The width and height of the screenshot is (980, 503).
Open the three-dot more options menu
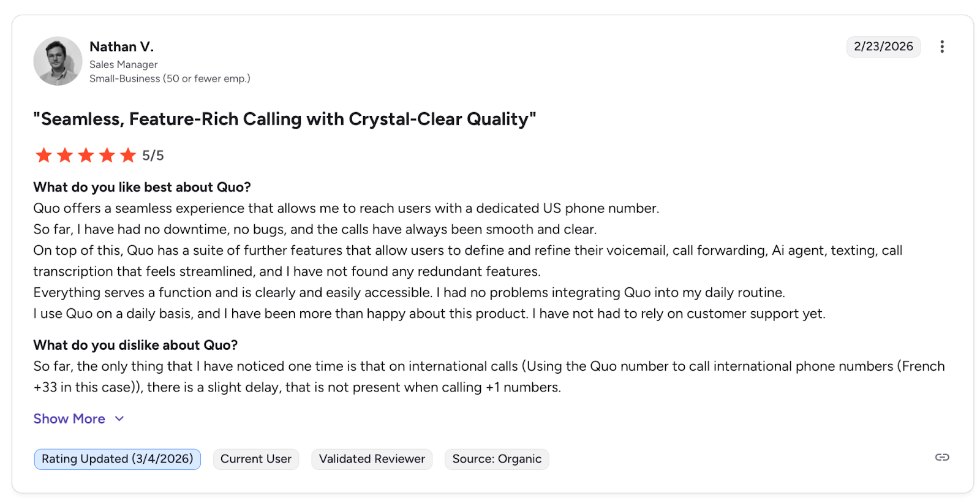tap(941, 47)
